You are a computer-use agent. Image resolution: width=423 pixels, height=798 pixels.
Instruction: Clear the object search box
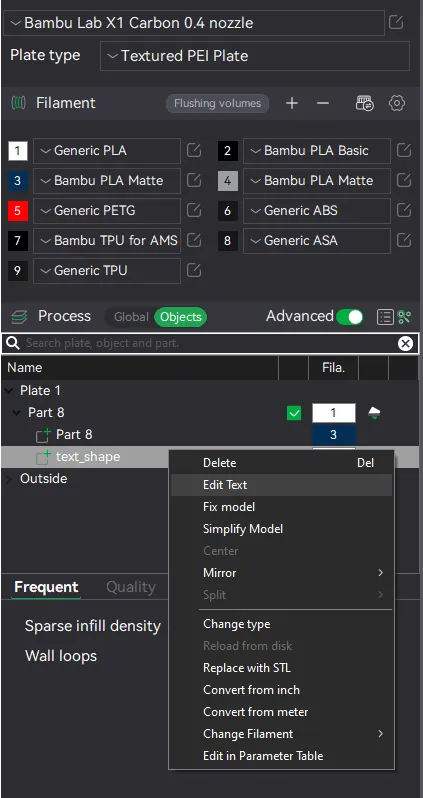click(405, 344)
